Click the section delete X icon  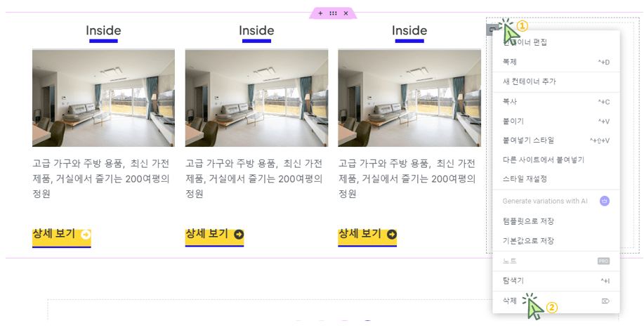346,13
